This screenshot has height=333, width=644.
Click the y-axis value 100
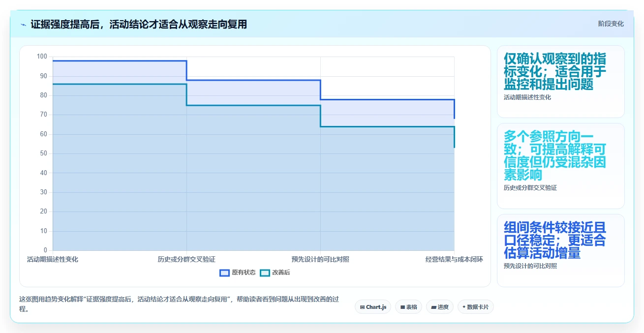(x=42, y=57)
